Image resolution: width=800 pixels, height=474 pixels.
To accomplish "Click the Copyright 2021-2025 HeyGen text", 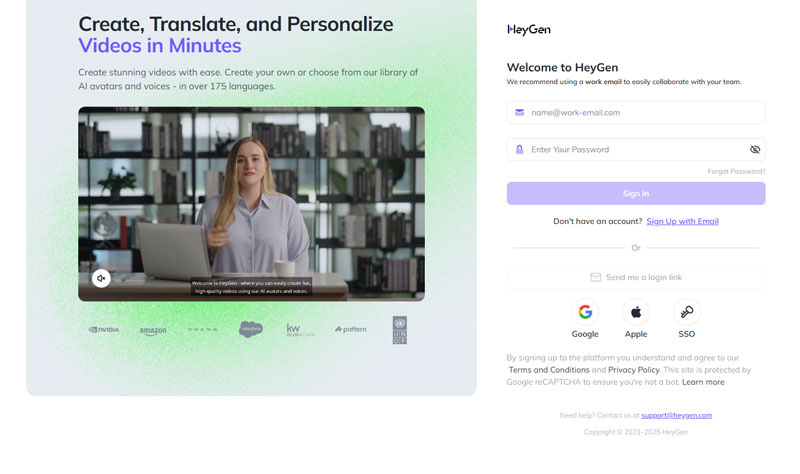I will 636,432.
